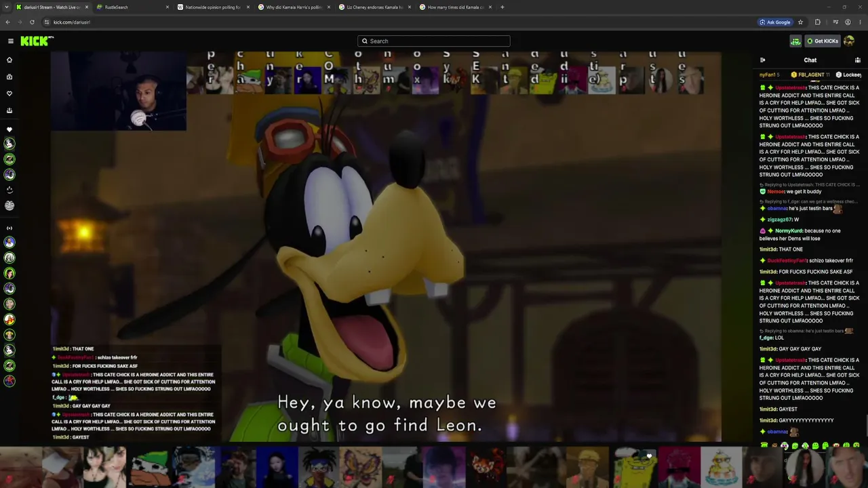Switch to the Liz Cheney endorses Kamala tab
Screen dimensions: 868x488
coord(374,7)
